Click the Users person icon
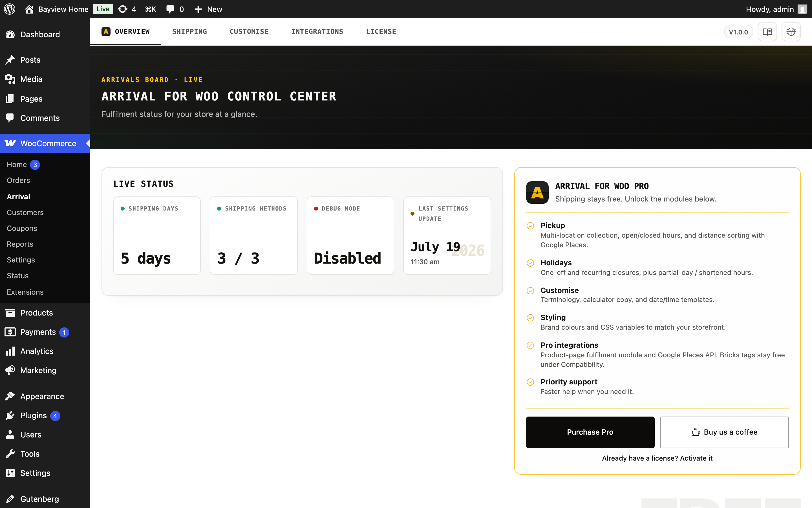Screen dimensions: 812x508 10,434
